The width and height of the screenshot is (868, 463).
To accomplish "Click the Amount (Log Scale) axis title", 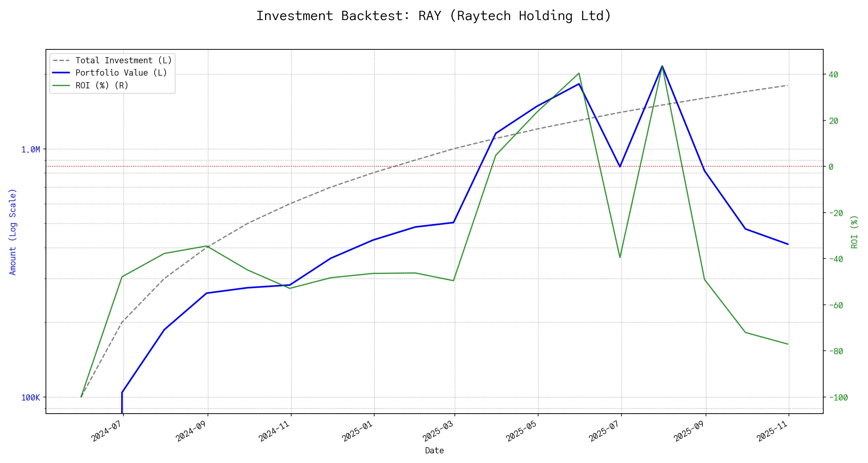I will point(13,232).
